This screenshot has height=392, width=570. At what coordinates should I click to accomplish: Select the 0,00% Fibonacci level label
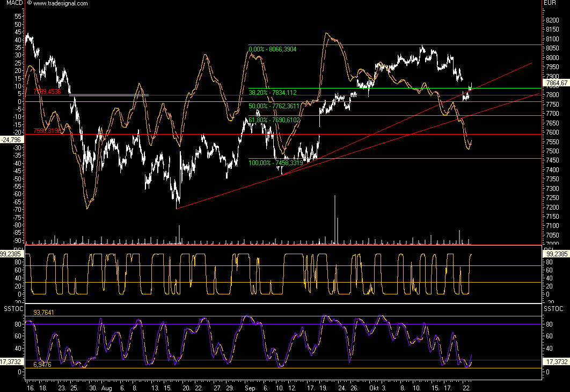(x=273, y=49)
